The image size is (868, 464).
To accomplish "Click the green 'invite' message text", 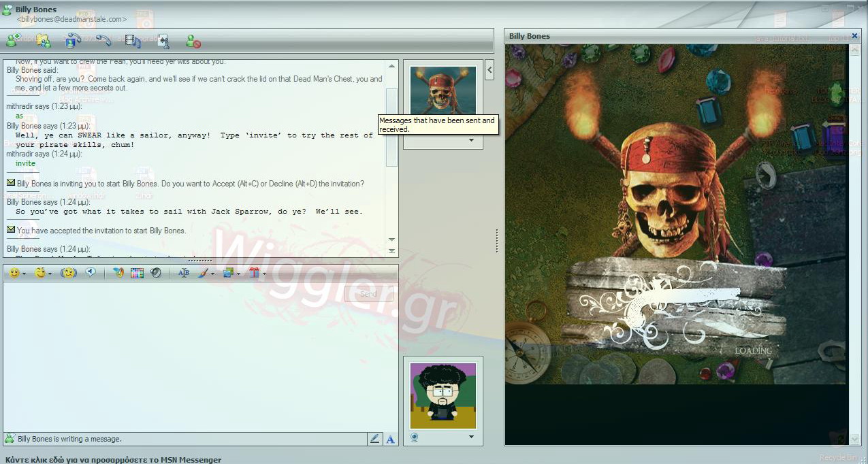I will (x=26, y=163).
